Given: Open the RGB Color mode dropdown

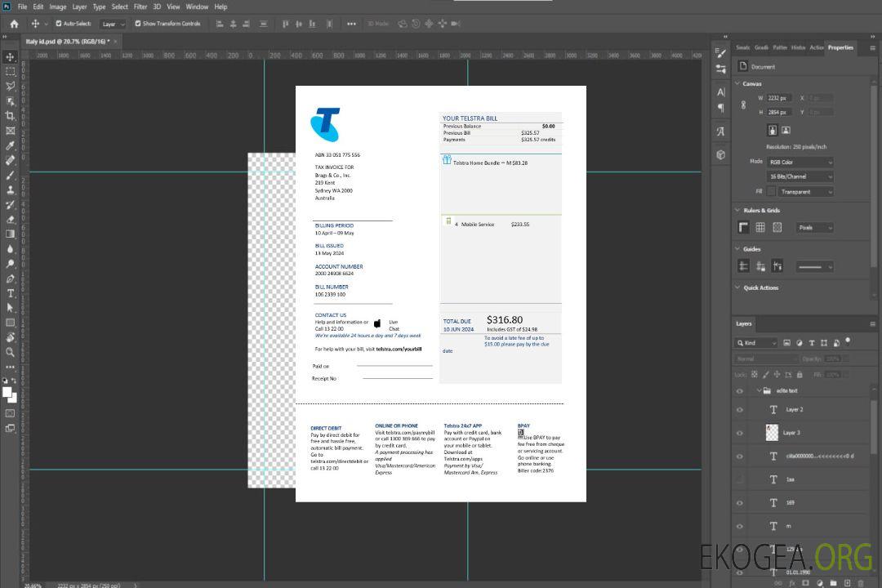Looking at the screenshot, I should coord(800,162).
